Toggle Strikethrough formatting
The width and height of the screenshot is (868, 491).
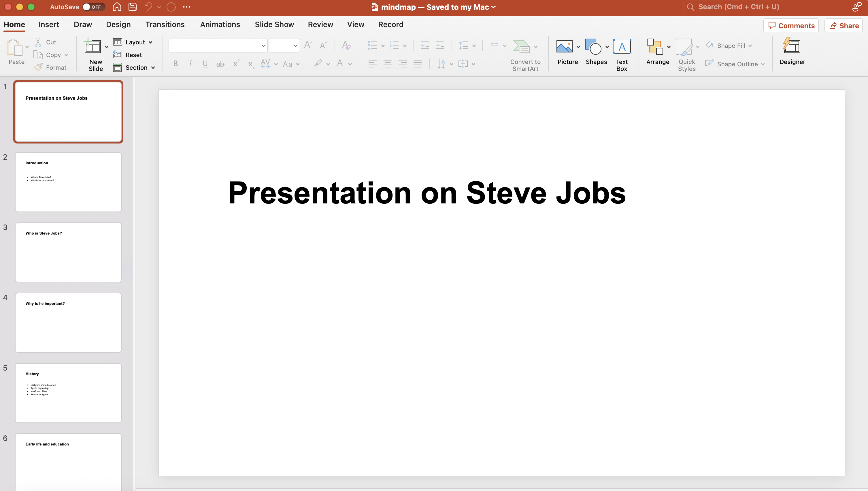pos(220,64)
